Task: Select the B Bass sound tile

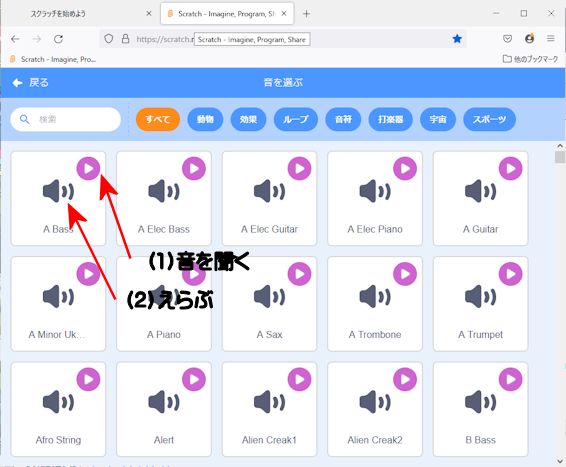Action: (x=480, y=409)
